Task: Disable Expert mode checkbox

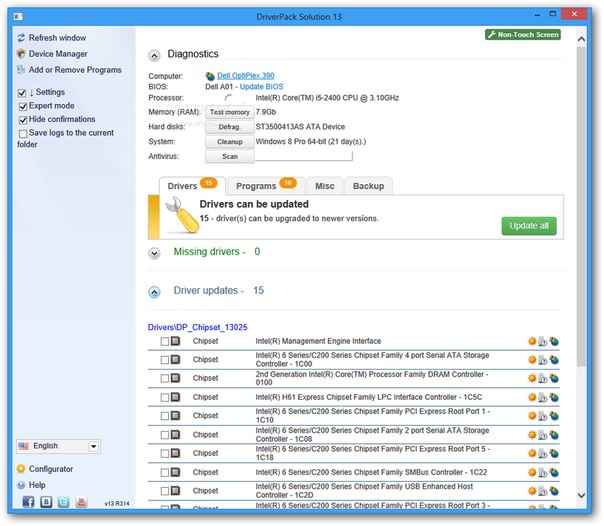Action: [x=23, y=106]
